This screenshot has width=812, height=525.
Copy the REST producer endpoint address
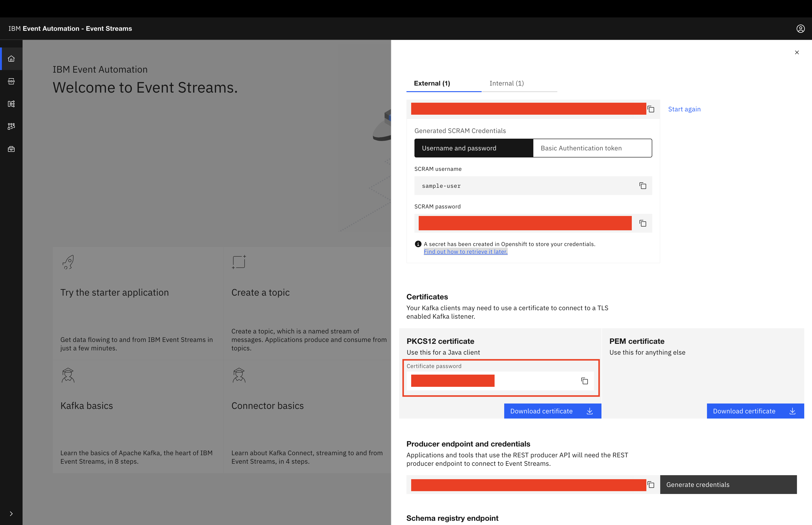[x=651, y=484]
